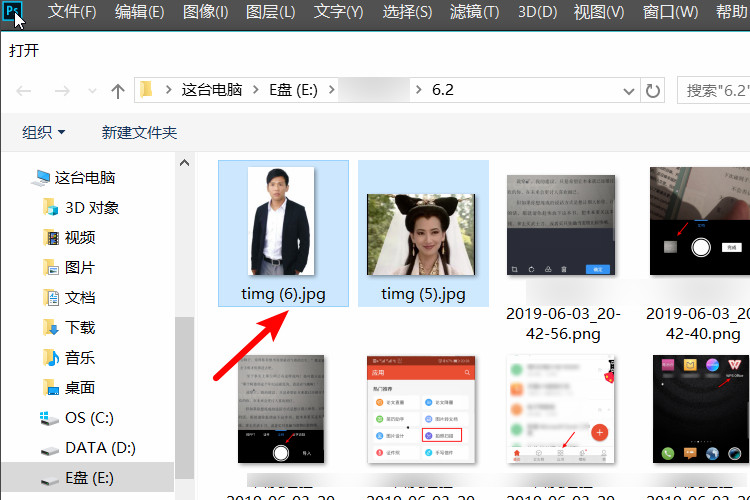Go forward with the right arrow button
Viewport: 750px width, 500px height.
62,90
